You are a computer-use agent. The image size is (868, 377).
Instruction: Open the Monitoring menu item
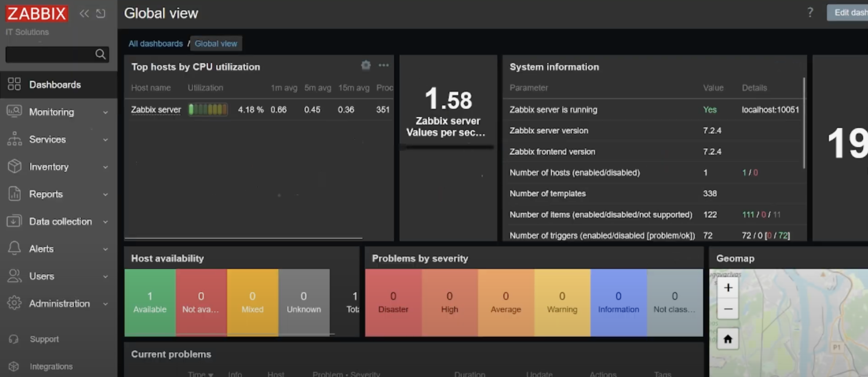click(59, 112)
